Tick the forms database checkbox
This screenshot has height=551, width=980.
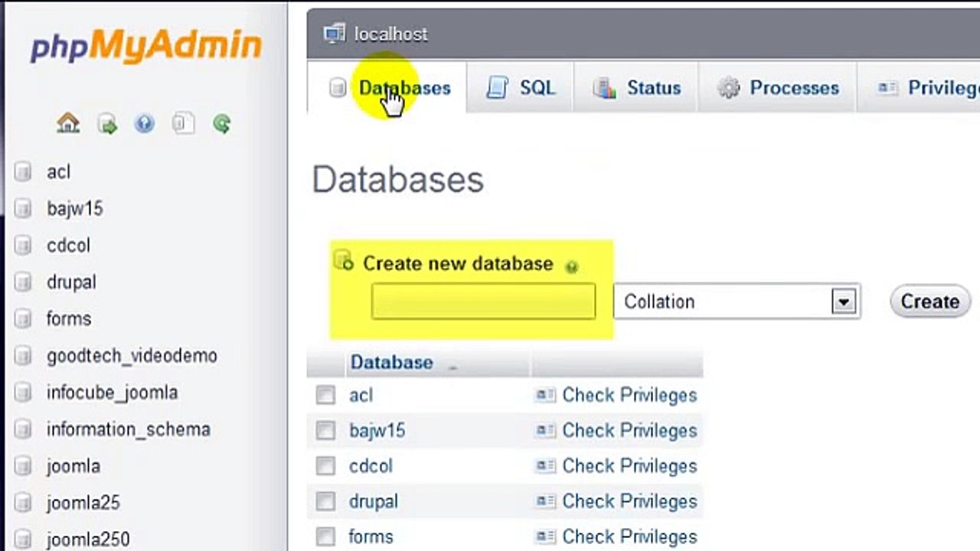tap(325, 536)
